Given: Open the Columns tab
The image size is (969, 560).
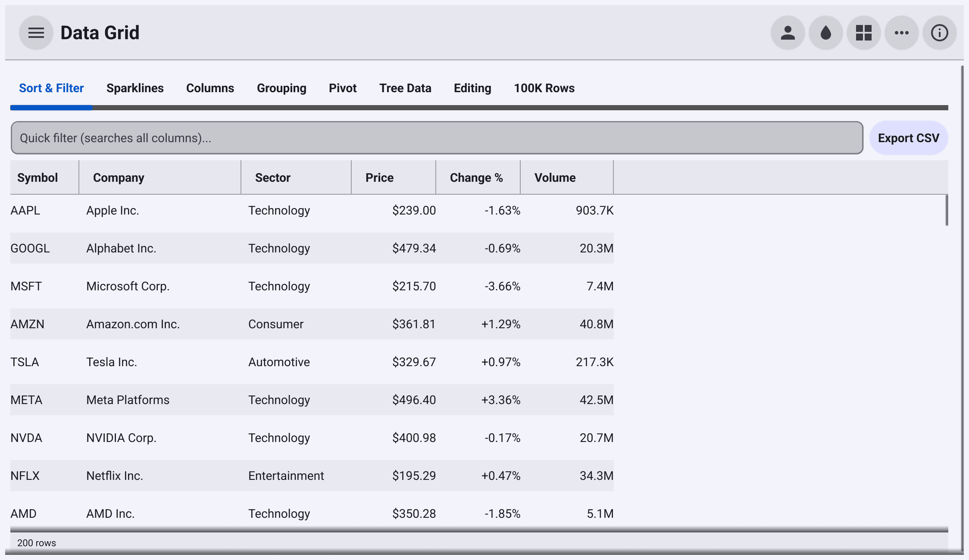Looking at the screenshot, I should pos(210,88).
